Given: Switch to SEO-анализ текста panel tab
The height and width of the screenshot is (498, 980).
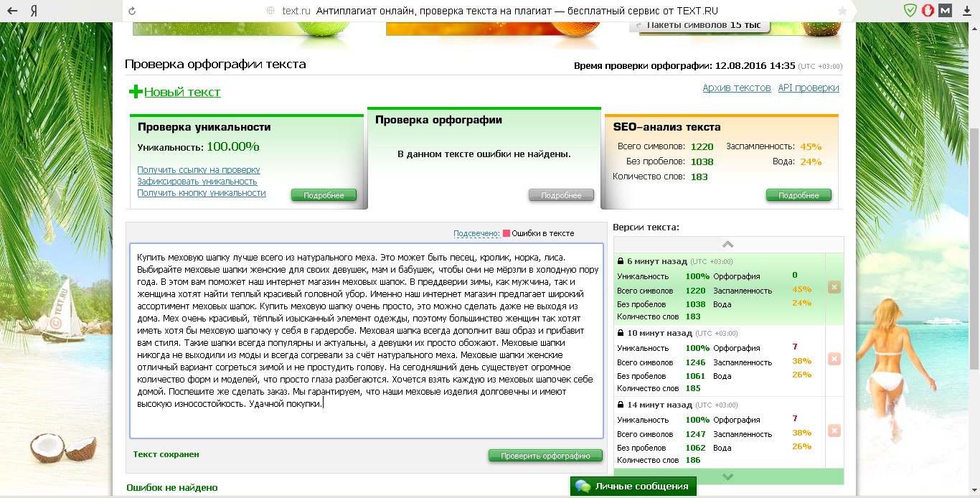Looking at the screenshot, I should click(x=721, y=161).
